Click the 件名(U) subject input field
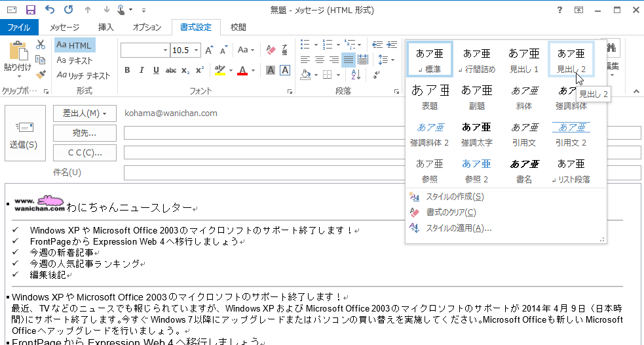 pos(382,172)
